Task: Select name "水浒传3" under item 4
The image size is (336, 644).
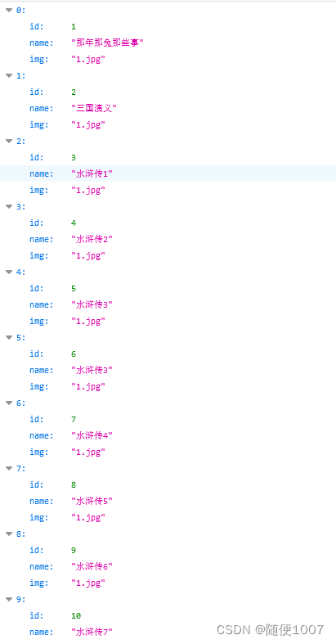Action: point(92,304)
